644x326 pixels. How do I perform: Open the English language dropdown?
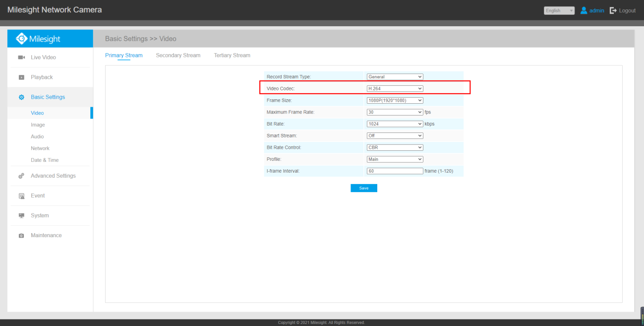coord(559,10)
